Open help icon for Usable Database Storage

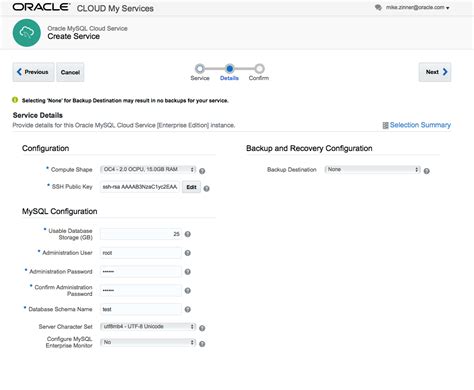(x=188, y=234)
